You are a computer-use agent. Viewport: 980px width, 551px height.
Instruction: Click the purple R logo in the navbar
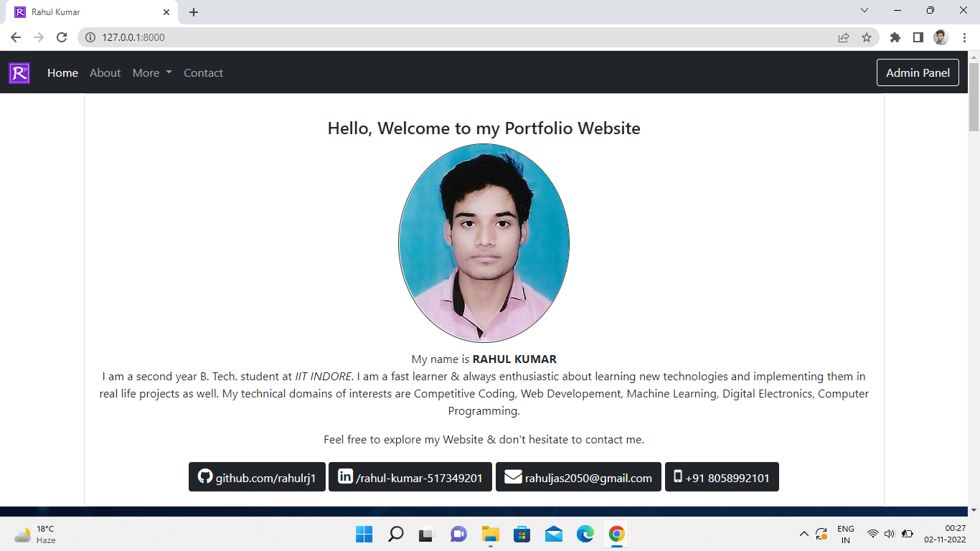[19, 72]
